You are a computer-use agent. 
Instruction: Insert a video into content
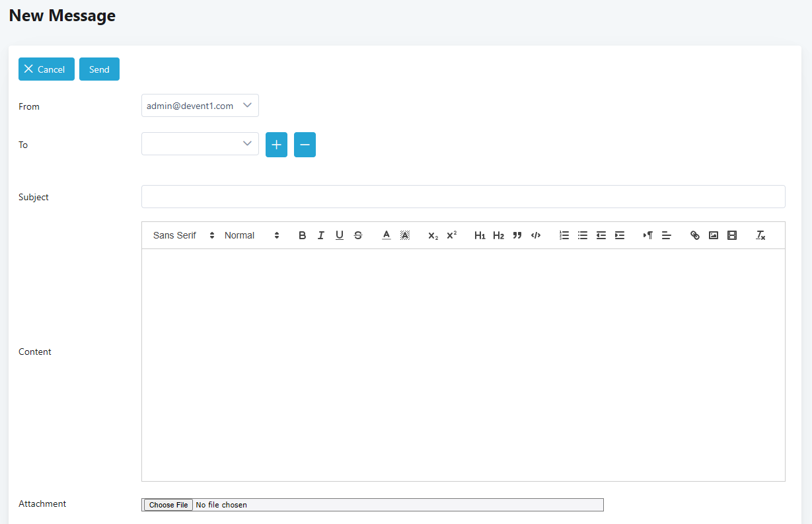click(x=731, y=235)
